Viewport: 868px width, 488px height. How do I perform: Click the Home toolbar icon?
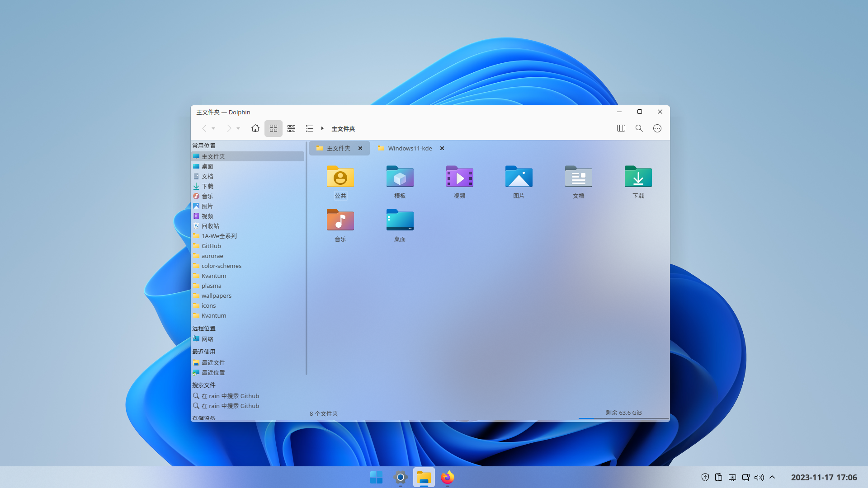[x=255, y=128]
